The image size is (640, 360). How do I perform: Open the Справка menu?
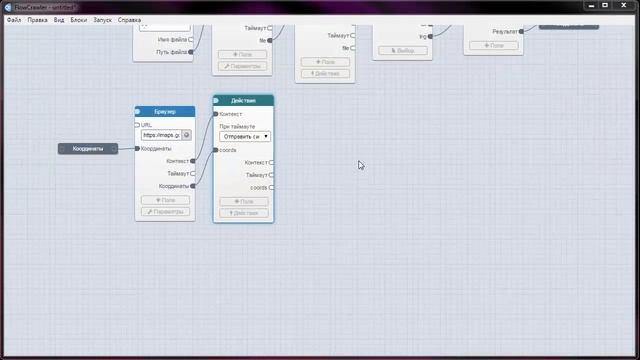pyautogui.click(x=129, y=20)
